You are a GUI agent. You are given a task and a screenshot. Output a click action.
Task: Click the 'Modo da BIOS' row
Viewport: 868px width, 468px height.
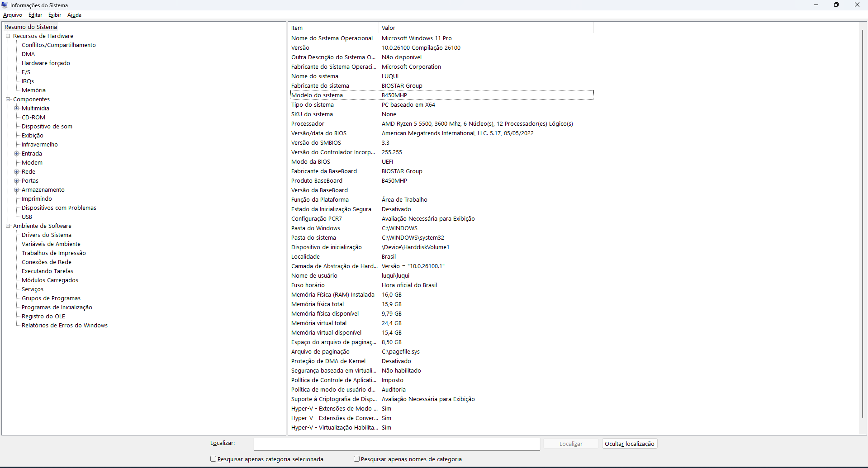pyautogui.click(x=442, y=162)
